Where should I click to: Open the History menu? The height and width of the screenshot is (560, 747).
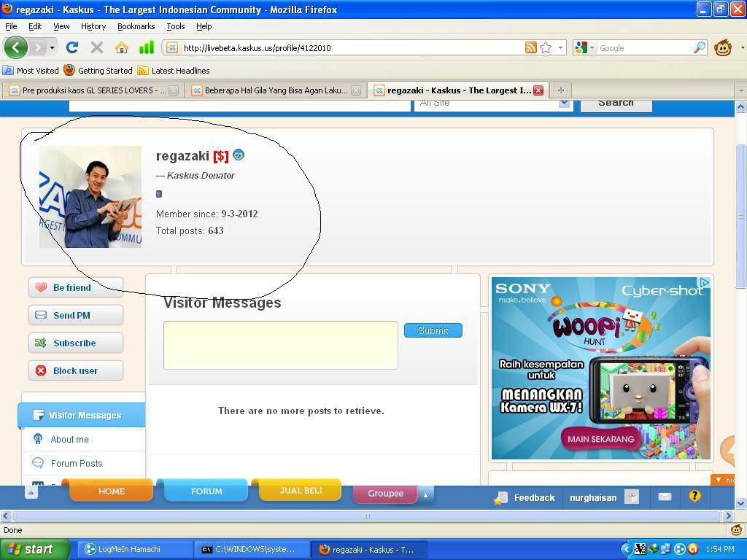[x=93, y=26]
